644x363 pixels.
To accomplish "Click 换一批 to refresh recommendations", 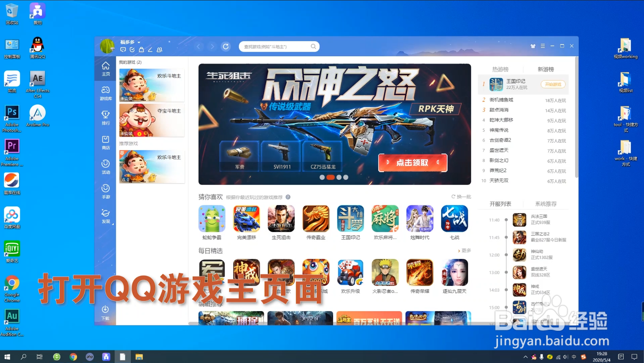I will point(461,197).
